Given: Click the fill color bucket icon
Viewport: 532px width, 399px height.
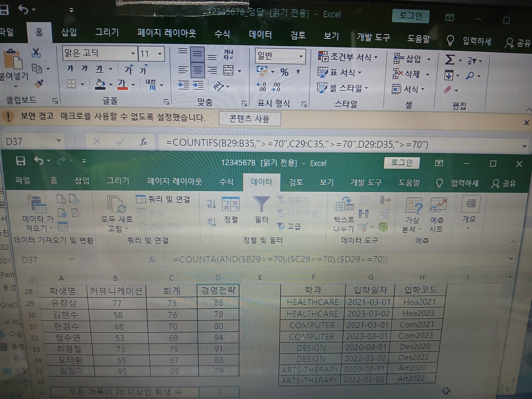Looking at the screenshot, I should pyautogui.click(x=100, y=84).
